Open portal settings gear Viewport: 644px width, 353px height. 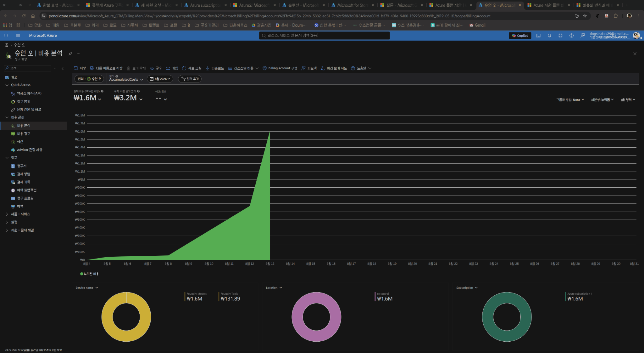pyautogui.click(x=560, y=36)
